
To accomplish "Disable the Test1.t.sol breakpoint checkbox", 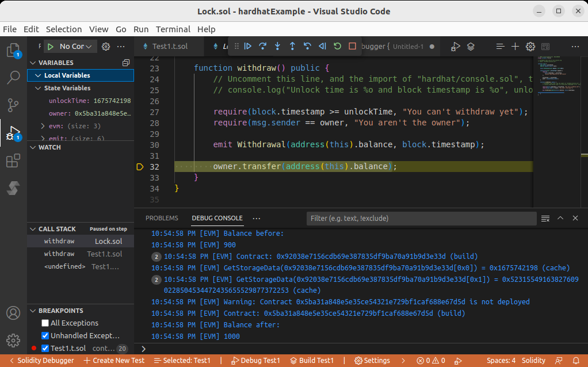I will pos(45,349).
